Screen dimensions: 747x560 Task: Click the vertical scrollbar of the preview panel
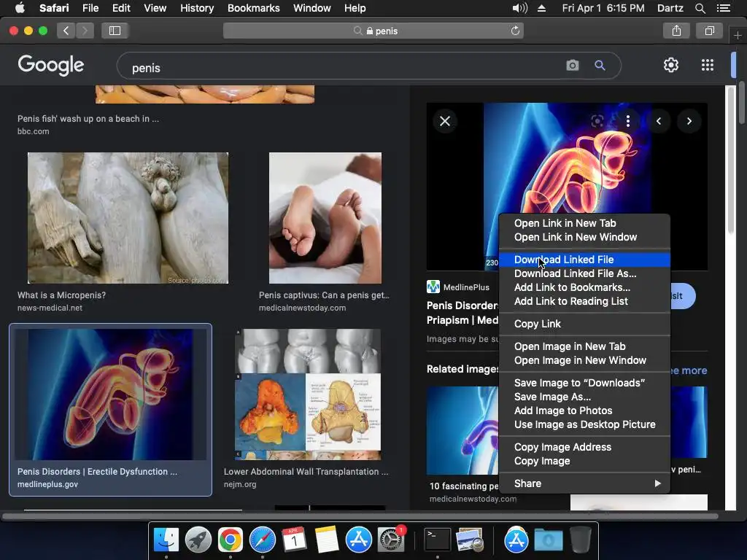coord(731,160)
